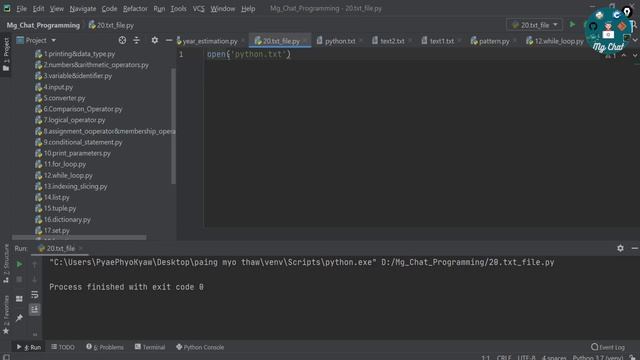
Task: Click the Project panel horizontal scrollbar
Action: [79, 237]
